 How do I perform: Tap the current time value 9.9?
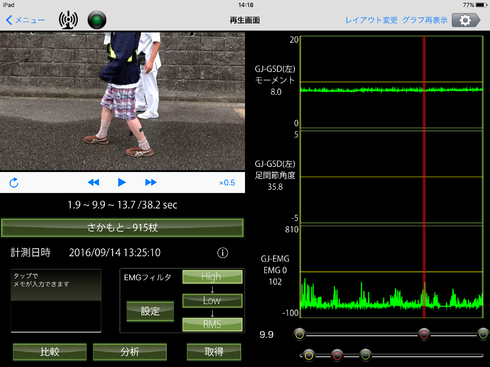[x=266, y=335]
